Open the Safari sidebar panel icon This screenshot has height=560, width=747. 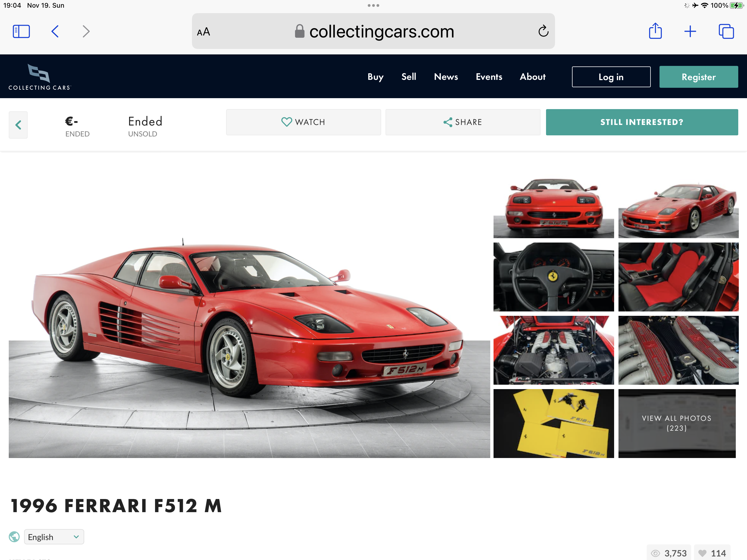pos(21,31)
